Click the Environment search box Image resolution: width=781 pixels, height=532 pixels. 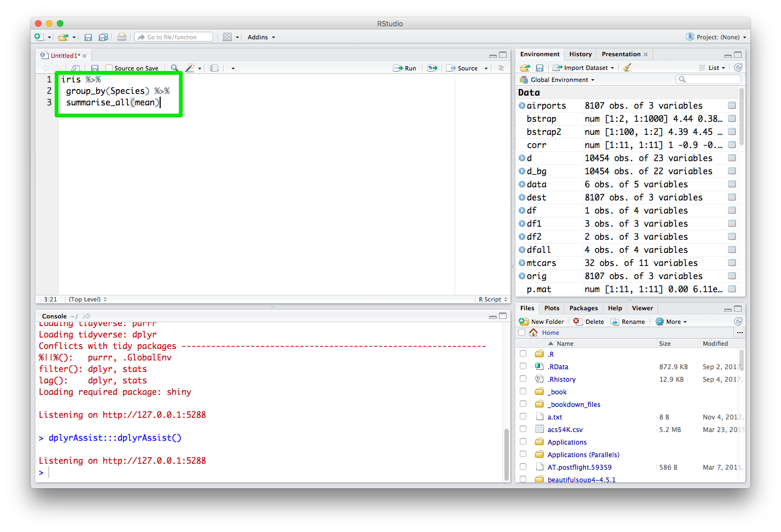[708, 80]
